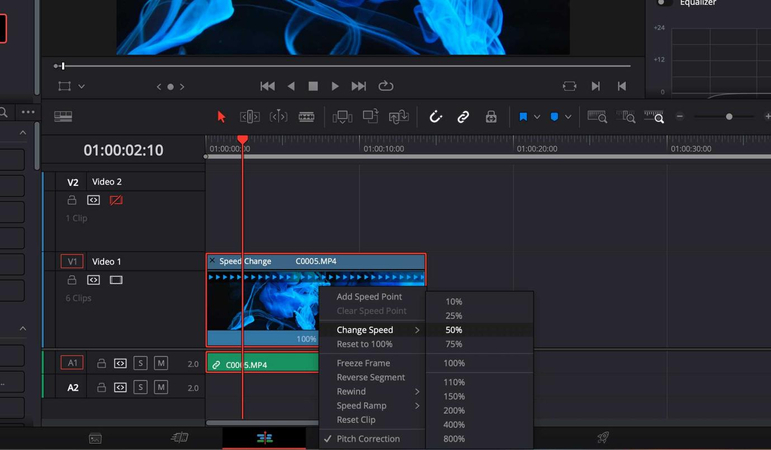Activate the Trim Edit mode tool
Screen dimensions: 771x450
250,117
